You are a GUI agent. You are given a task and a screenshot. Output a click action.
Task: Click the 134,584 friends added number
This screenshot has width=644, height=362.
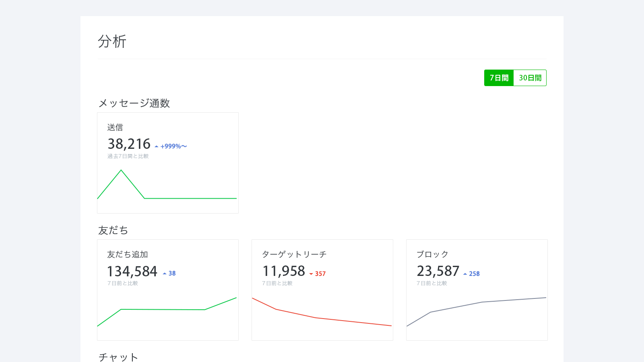click(x=132, y=271)
